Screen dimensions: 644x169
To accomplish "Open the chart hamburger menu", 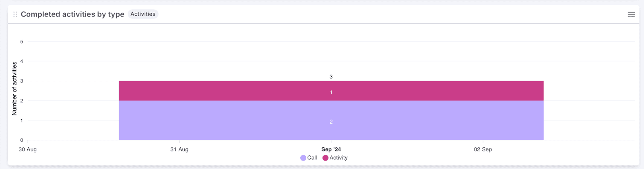I will 631,14.
